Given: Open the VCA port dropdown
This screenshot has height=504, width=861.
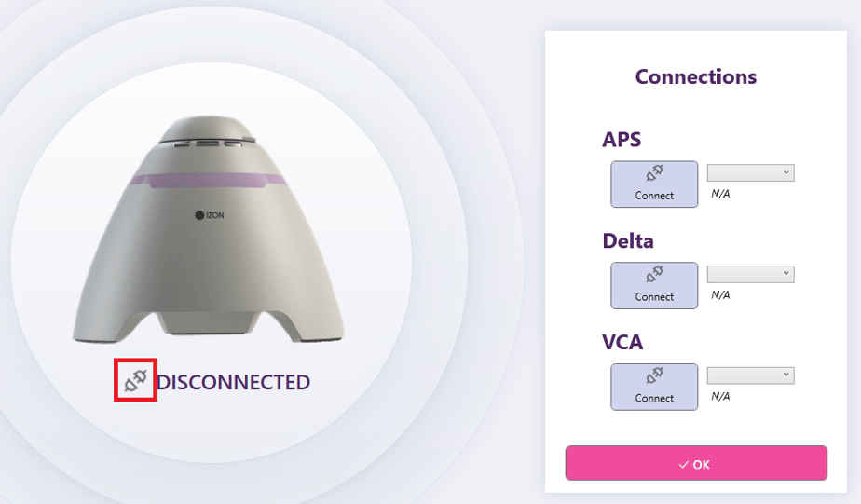Looking at the screenshot, I should pyautogui.click(x=750, y=375).
